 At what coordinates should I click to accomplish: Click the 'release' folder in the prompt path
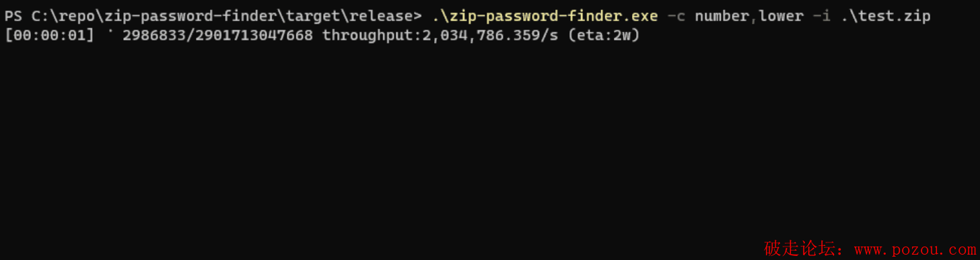[381, 16]
